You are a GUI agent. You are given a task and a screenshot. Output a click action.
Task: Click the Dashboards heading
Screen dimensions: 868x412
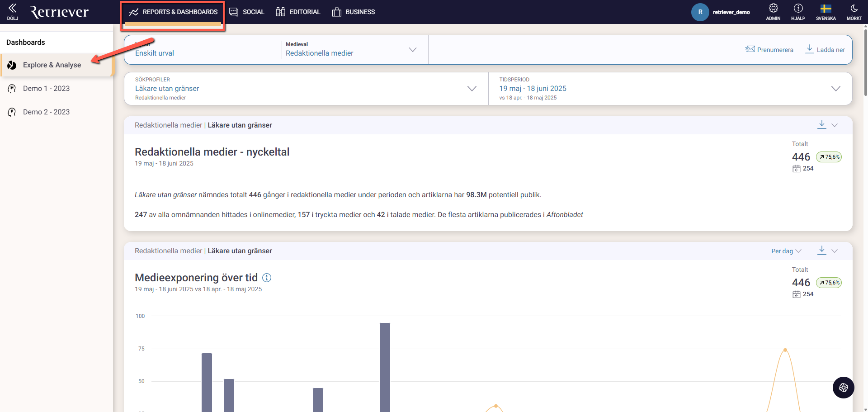[26, 42]
